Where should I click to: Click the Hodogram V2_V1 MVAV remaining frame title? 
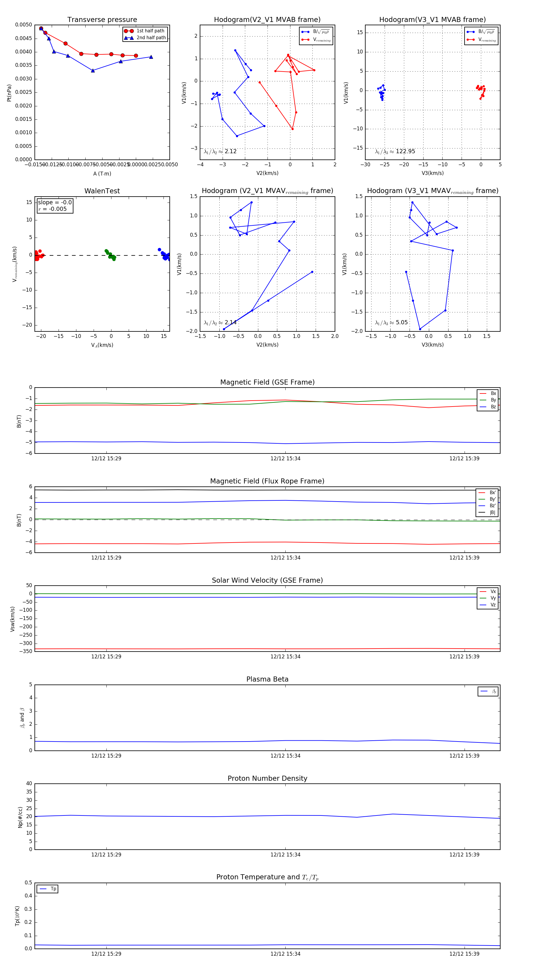point(267,191)
